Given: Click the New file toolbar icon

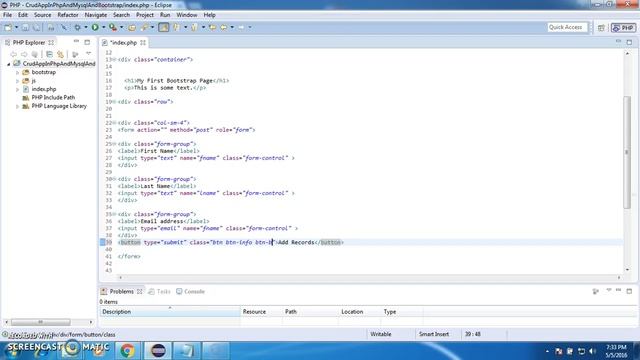Looking at the screenshot, I should click(8, 27).
